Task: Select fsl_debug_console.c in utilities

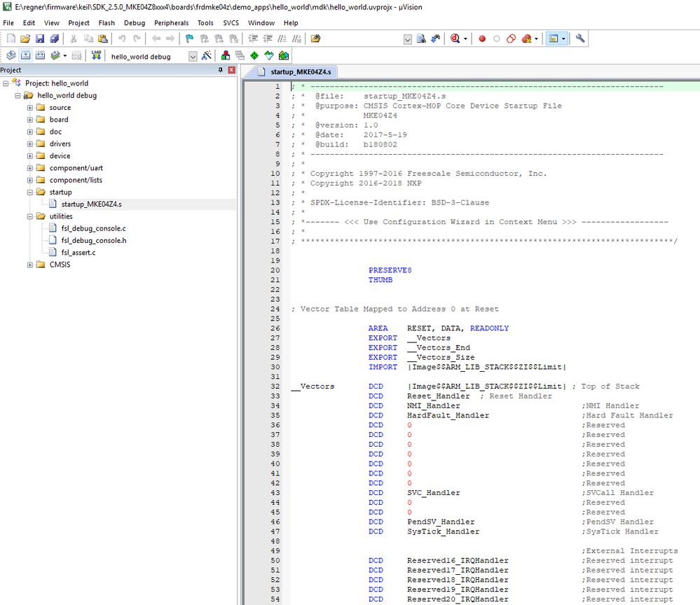Action: [94, 228]
